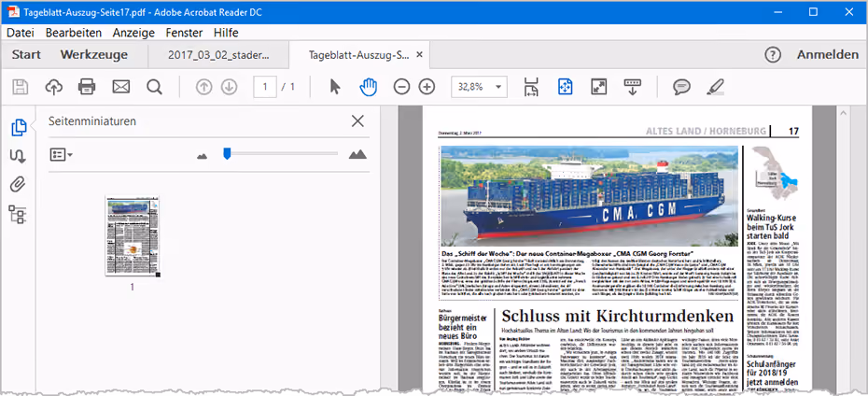Click the Anmelden sign-in button

coord(828,55)
